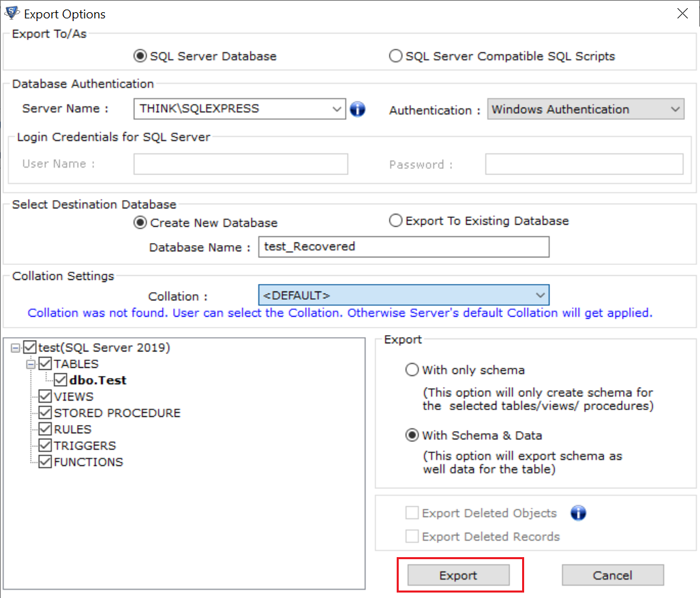The image size is (700, 598).
Task: Select the TRIGGERS tree label
Action: point(85,445)
